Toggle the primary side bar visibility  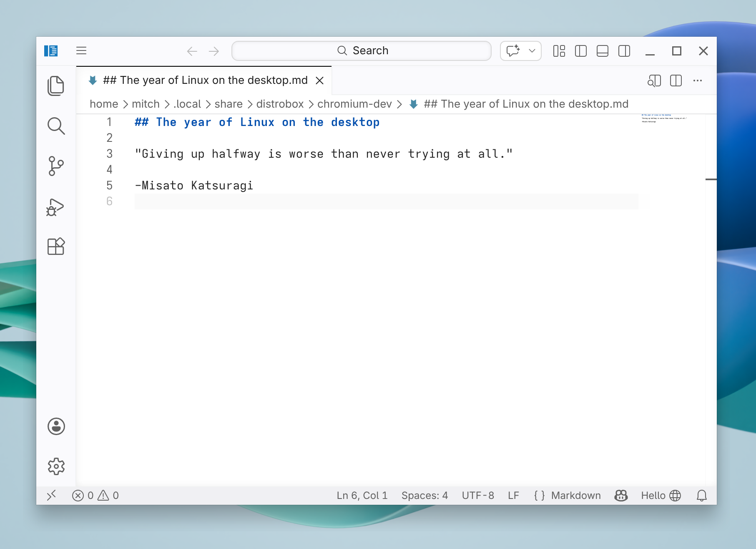(580, 50)
